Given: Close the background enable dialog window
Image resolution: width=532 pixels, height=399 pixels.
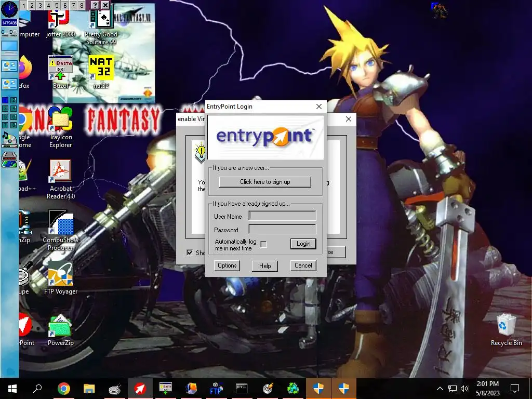Looking at the screenshot, I should coord(349,119).
